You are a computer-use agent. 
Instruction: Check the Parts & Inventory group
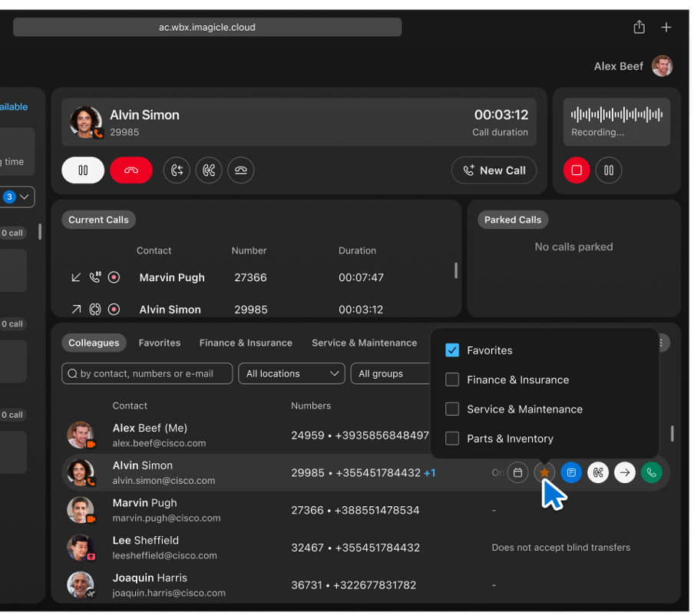tap(452, 439)
